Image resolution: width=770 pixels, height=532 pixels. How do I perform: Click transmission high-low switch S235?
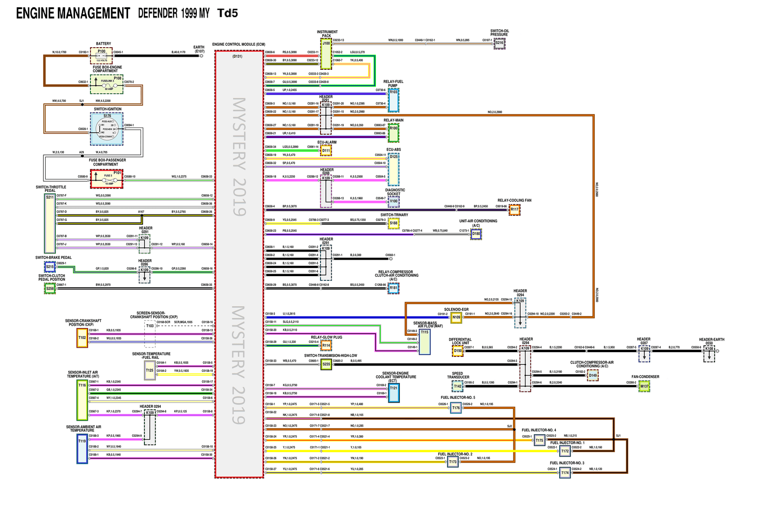coord(326,365)
